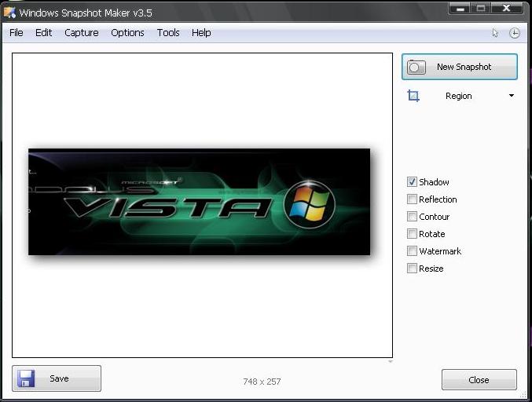Click the 748 x 257 size label
The image size is (532, 402).
pyautogui.click(x=262, y=382)
